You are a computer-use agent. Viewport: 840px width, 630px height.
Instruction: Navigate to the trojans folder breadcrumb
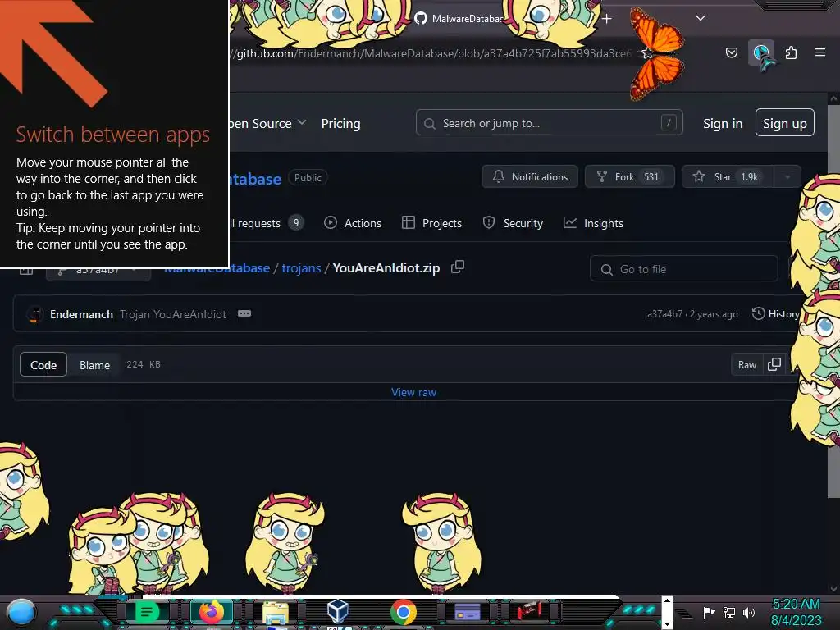(x=301, y=268)
